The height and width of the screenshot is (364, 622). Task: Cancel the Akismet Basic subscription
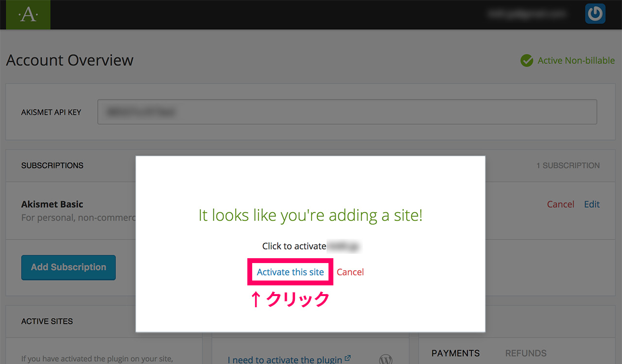[x=560, y=204]
